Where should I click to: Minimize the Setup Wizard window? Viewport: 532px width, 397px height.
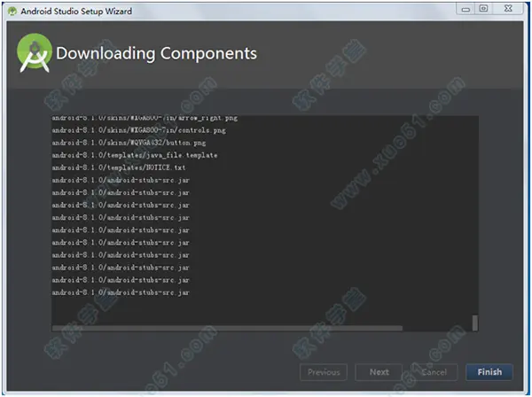pos(465,9)
